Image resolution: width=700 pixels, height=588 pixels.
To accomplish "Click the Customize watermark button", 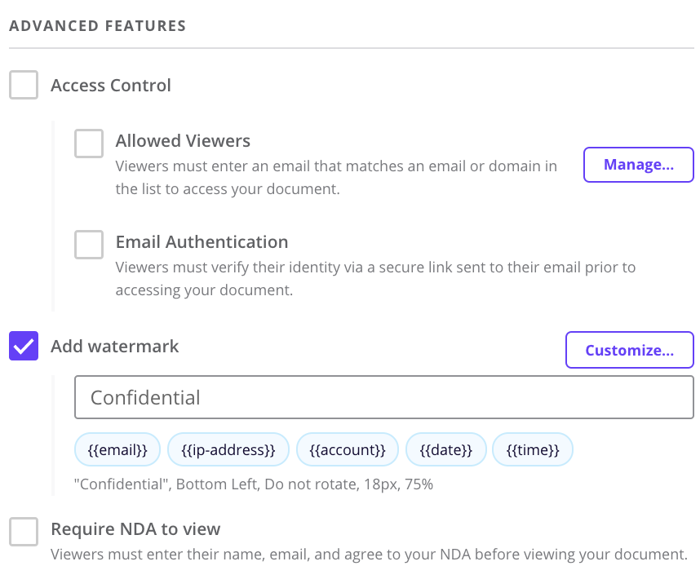I will click(x=630, y=350).
